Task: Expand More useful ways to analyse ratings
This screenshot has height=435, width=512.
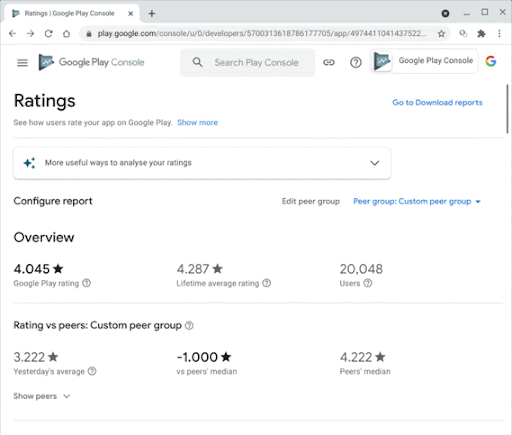Action: (x=202, y=163)
